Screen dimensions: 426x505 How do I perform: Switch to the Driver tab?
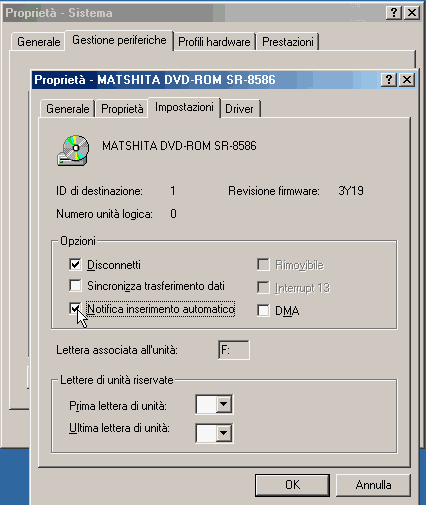pos(239,109)
